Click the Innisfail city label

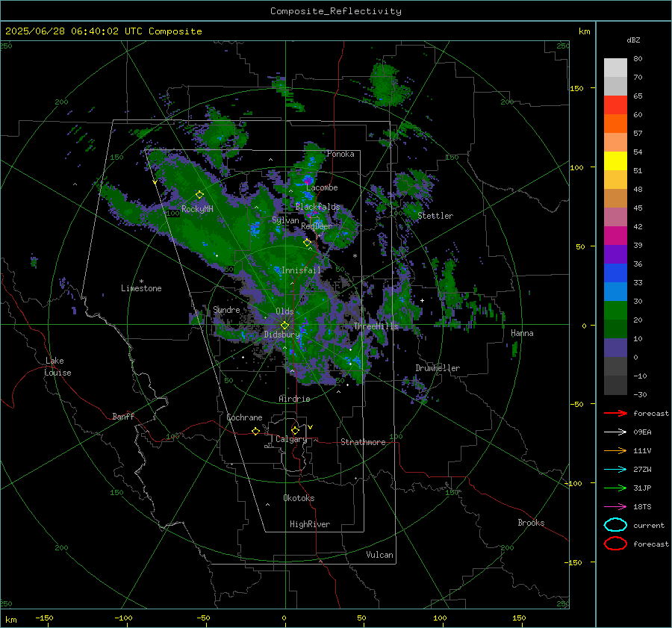coord(301,270)
